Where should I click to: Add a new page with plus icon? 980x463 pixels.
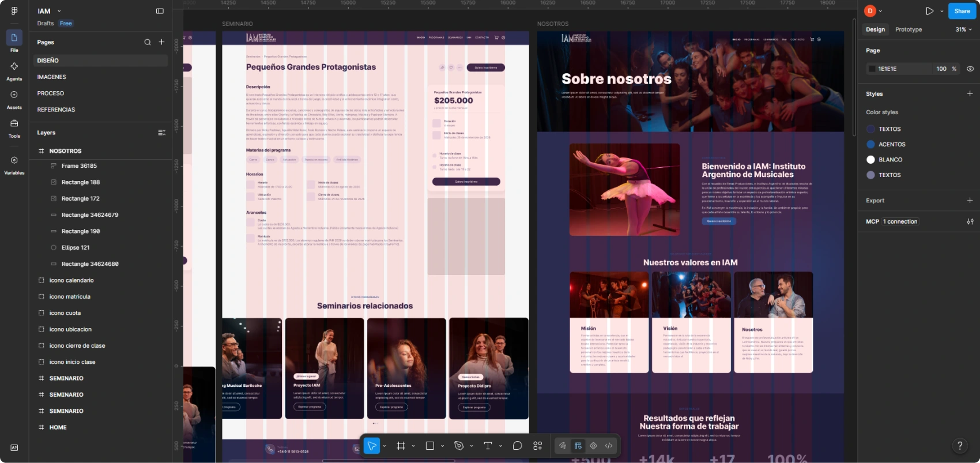click(162, 42)
